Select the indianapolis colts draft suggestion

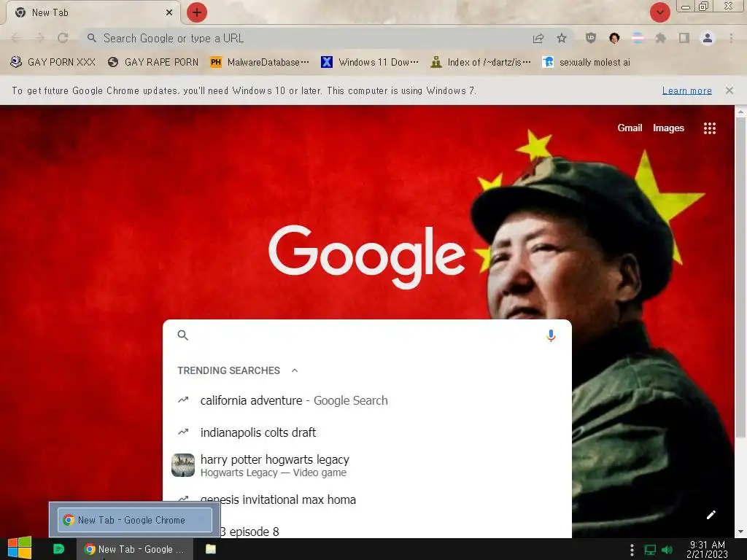tap(367, 432)
